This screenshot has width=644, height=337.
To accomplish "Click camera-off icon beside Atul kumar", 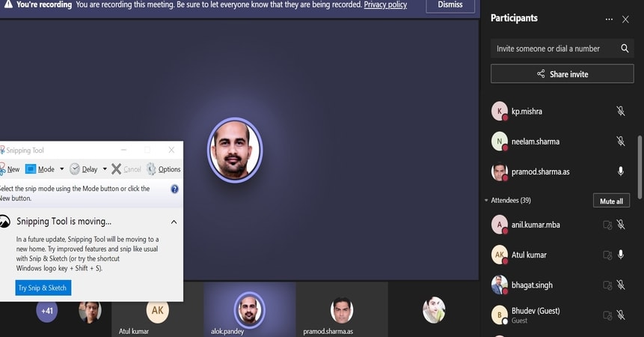I will tap(607, 255).
